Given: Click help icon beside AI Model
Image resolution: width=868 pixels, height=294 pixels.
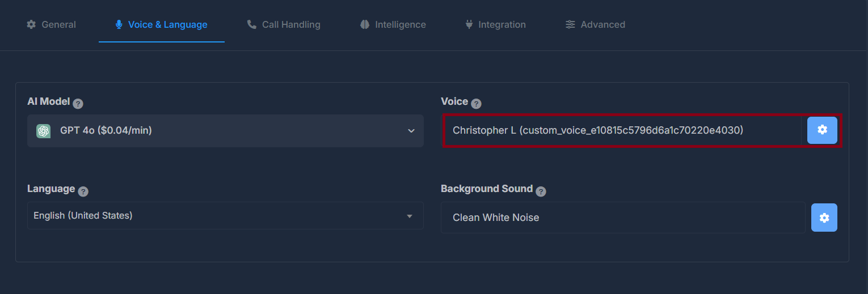Looking at the screenshot, I should (78, 104).
